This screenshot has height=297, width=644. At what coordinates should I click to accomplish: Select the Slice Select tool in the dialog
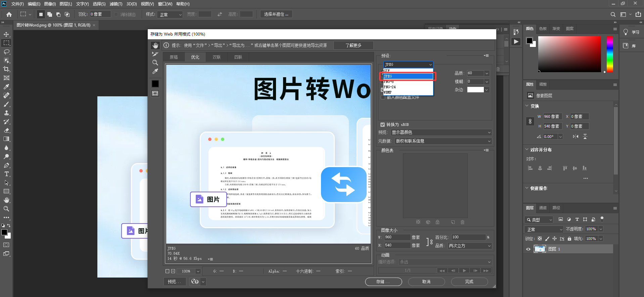coord(155,54)
